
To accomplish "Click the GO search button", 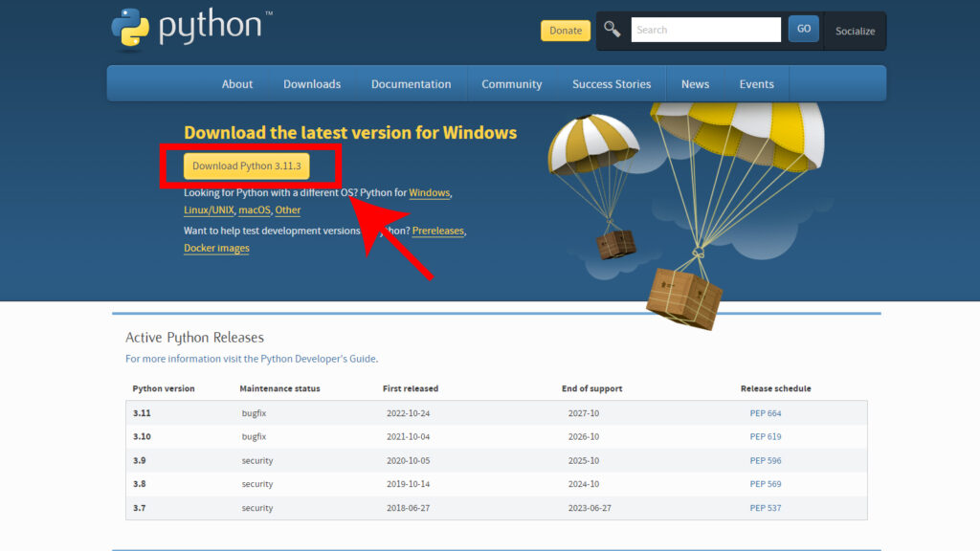I will pyautogui.click(x=804, y=29).
